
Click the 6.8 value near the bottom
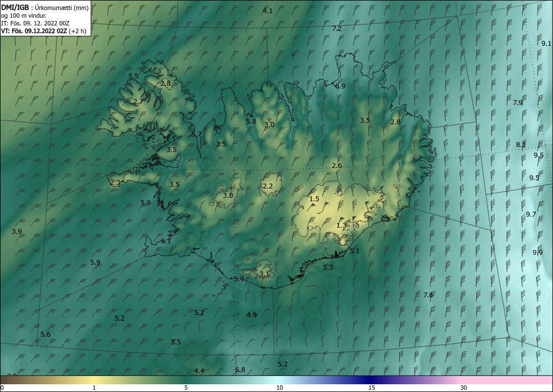[x=240, y=370]
